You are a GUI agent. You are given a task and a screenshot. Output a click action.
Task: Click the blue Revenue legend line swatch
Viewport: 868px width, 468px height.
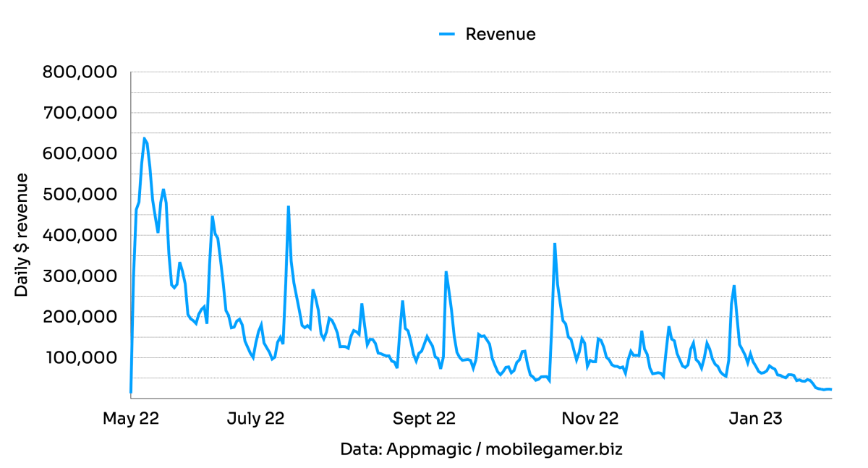pos(447,34)
